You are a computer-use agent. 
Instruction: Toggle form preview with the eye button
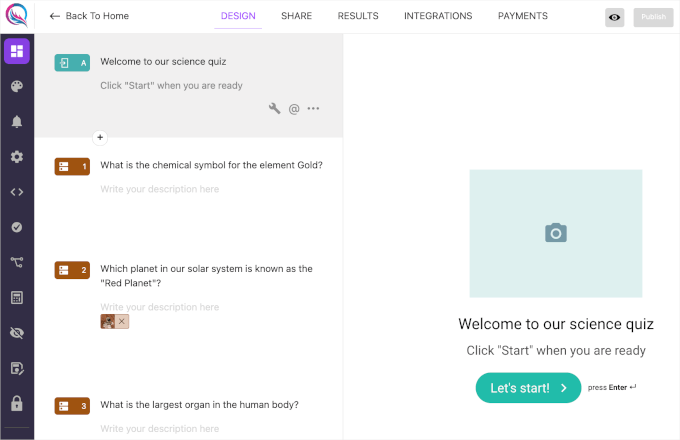(615, 17)
